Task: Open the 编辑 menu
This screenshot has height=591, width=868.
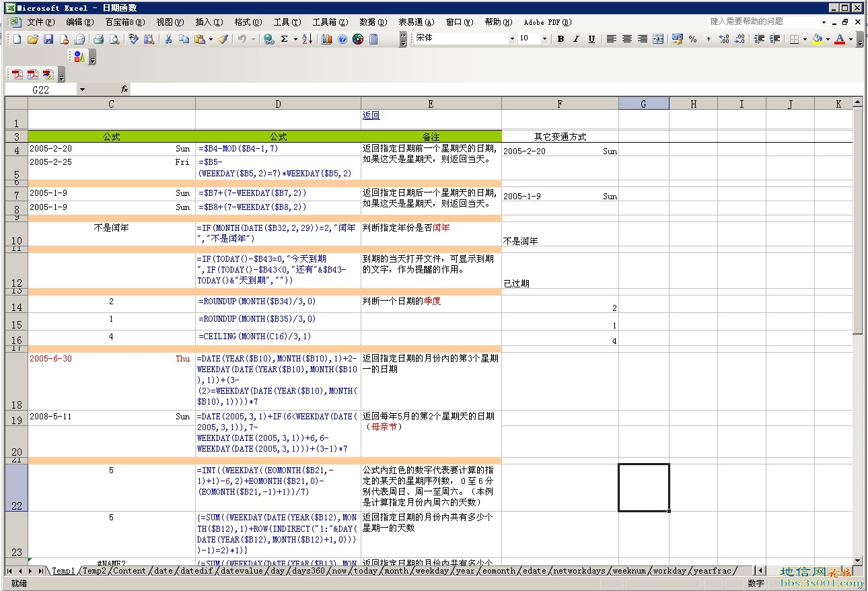Action: click(x=79, y=22)
